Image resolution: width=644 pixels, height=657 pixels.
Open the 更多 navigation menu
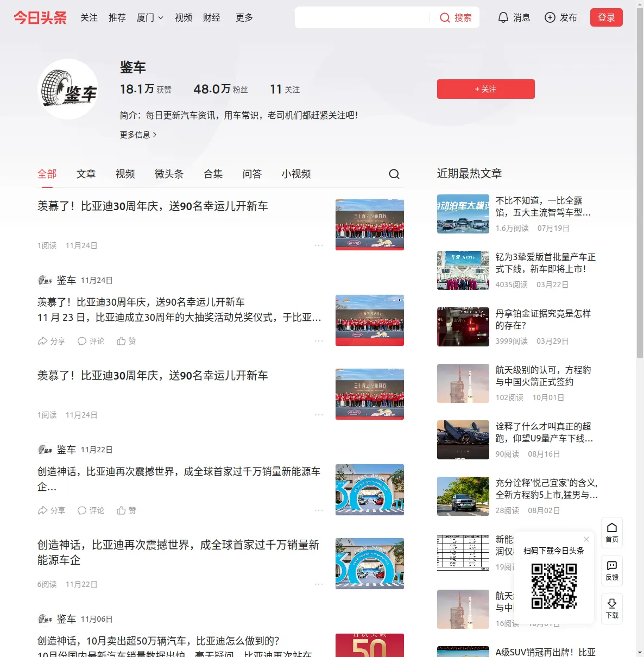click(244, 17)
